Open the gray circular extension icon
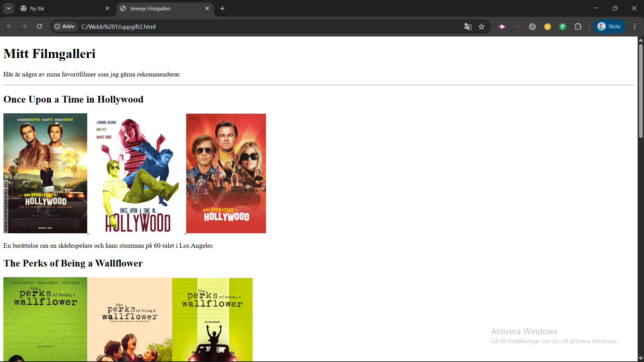Image resolution: width=644 pixels, height=362 pixels. pyautogui.click(x=532, y=26)
